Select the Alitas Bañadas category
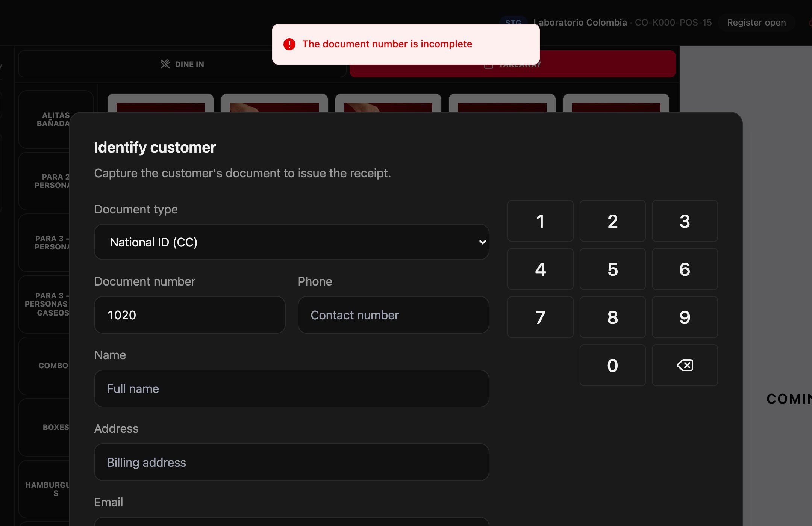This screenshot has height=526, width=812. tap(44, 119)
